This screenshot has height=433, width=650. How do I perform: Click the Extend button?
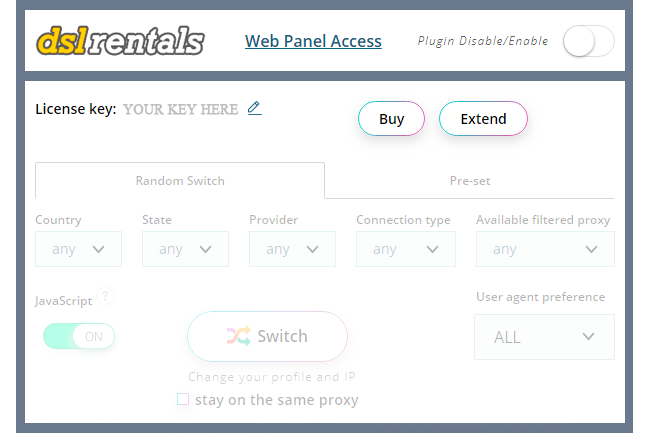[483, 119]
